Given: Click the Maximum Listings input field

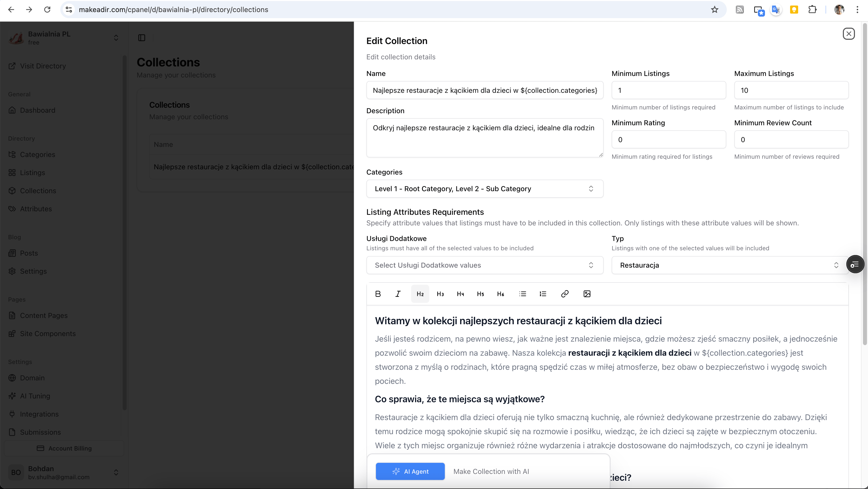Looking at the screenshot, I should point(791,90).
